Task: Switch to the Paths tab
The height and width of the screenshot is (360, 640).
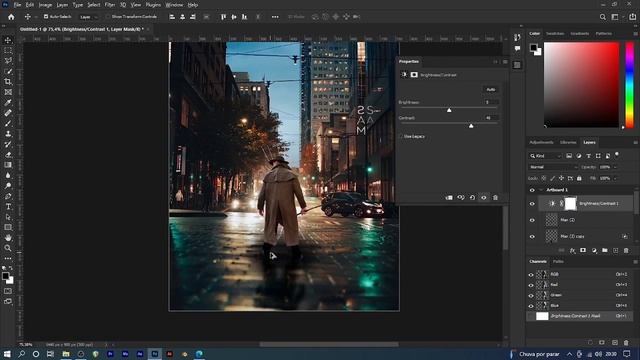Action: (558, 262)
